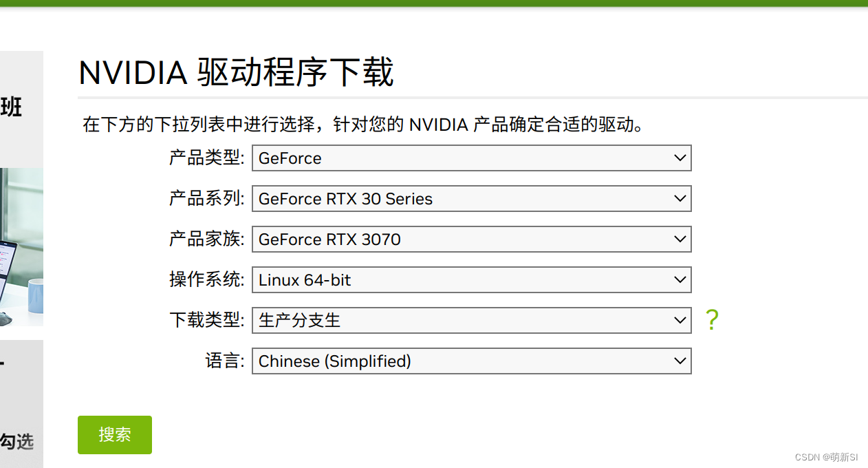This screenshot has height=468, width=868.
Task: Open the GeForce RTX 30 Series dropdown
Action: pyautogui.click(x=471, y=198)
